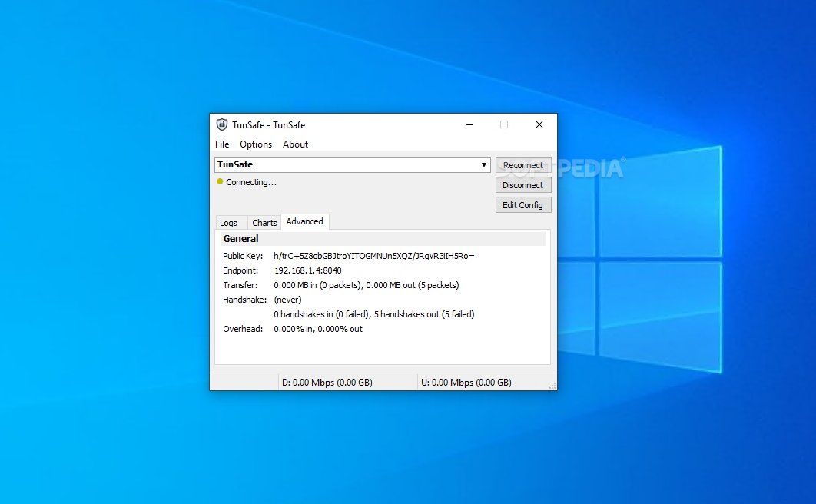Click the Endpoint label

(x=240, y=270)
